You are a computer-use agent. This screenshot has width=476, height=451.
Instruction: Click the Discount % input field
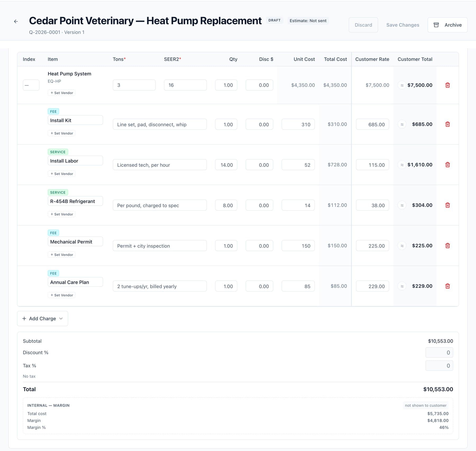click(x=439, y=352)
